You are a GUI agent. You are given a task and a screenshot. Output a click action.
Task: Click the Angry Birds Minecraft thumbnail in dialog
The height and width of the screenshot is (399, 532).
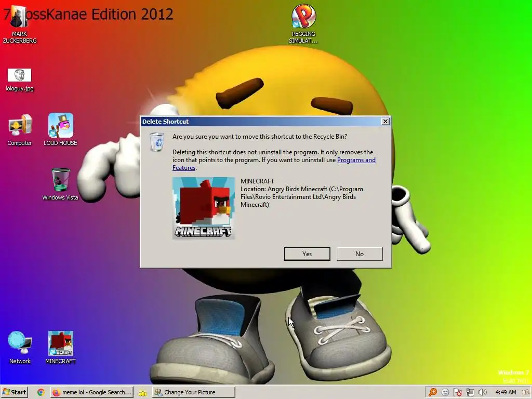(203, 208)
